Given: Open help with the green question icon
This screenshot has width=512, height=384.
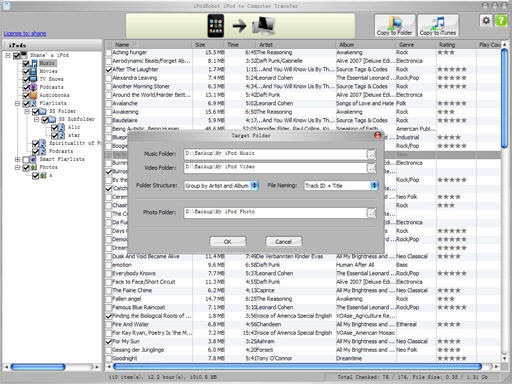Looking at the screenshot, I should [501, 20].
